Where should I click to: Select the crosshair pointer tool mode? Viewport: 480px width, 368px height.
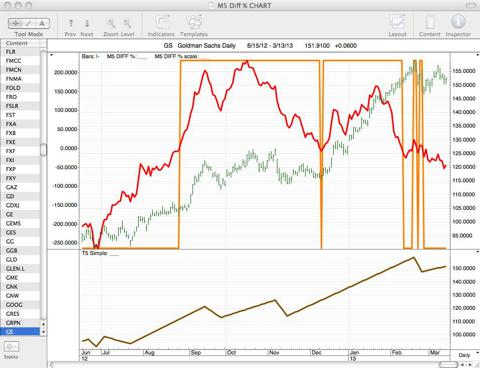[x=15, y=23]
